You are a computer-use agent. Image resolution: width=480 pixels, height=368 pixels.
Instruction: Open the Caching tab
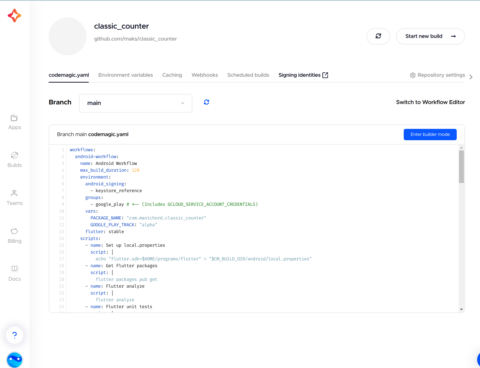(172, 75)
